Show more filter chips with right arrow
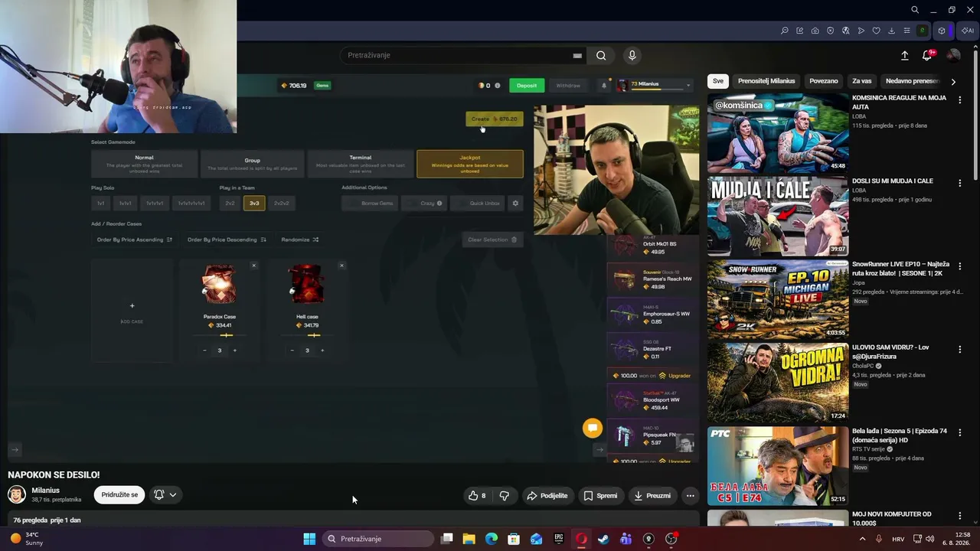Image resolution: width=980 pixels, height=551 pixels. coord(953,81)
